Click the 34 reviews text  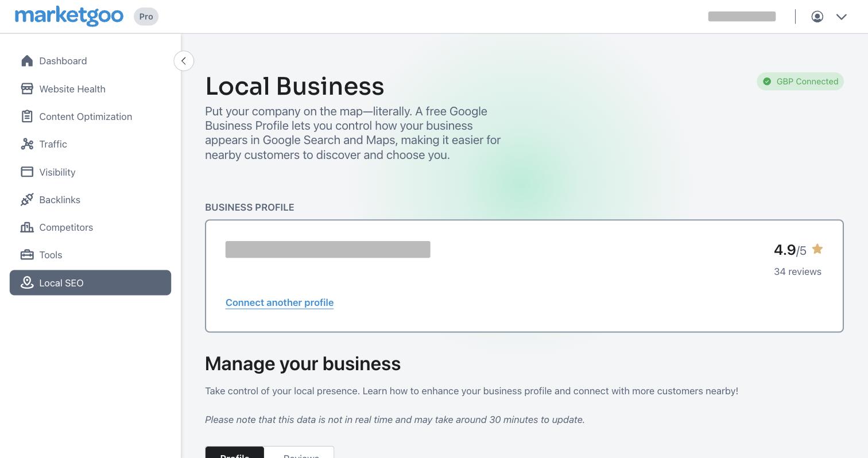pos(797,271)
